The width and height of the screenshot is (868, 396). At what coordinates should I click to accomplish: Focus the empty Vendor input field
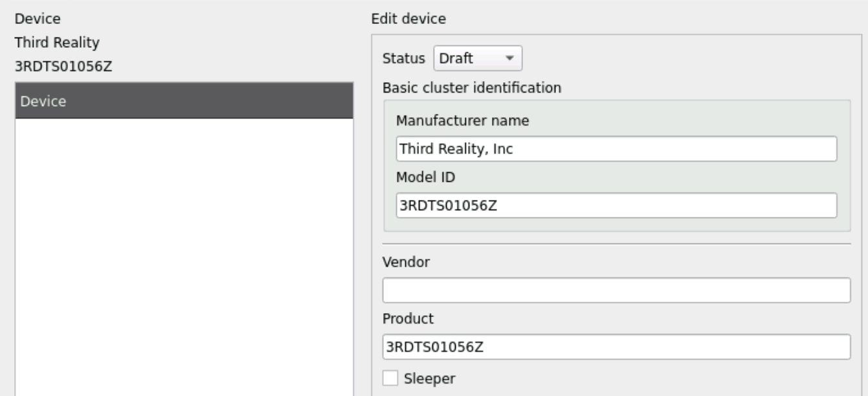point(616,291)
